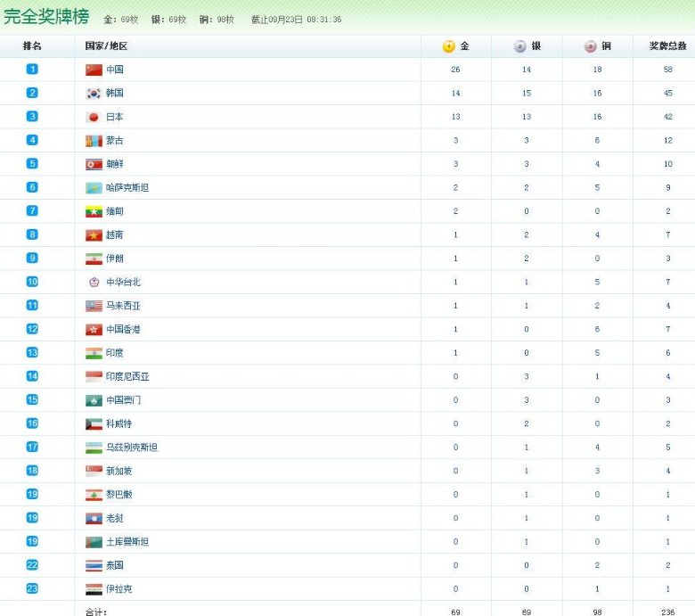This screenshot has height=616, width=695.
Task: Open the 哈萨克斯坦 country link
Action: [x=127, y=188]
